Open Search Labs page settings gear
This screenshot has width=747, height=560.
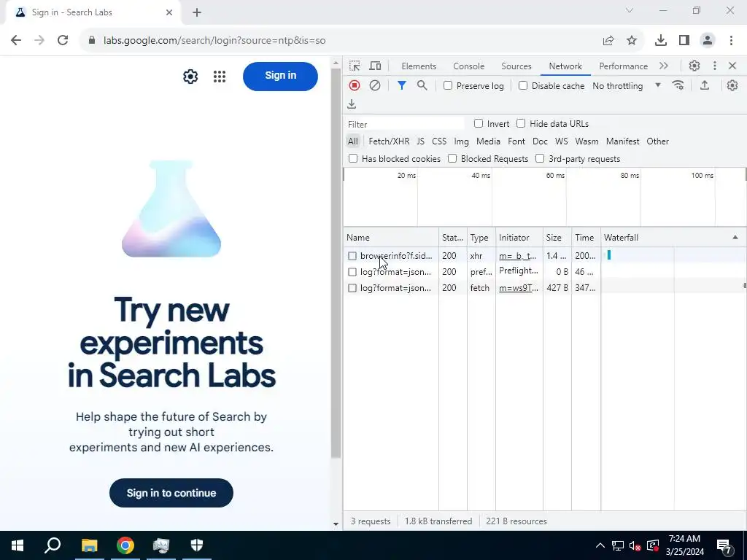[190, 76]
